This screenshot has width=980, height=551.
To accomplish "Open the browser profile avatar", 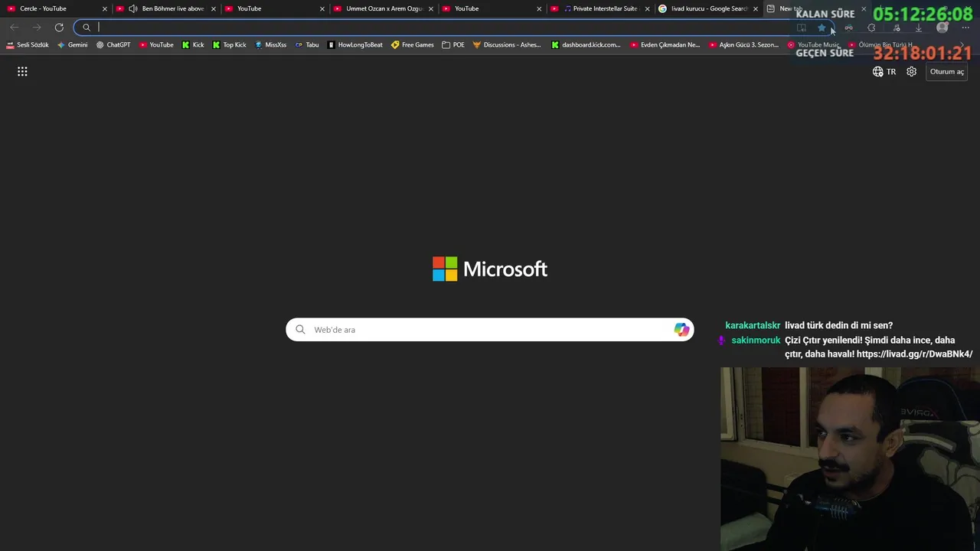I will [942, 28].
